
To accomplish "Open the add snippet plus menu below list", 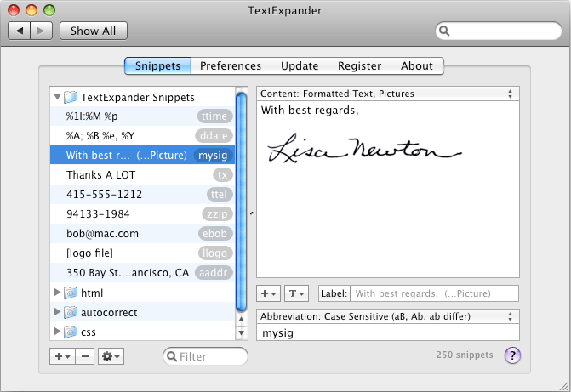I will pyautogui.click(x=63, y=356).
